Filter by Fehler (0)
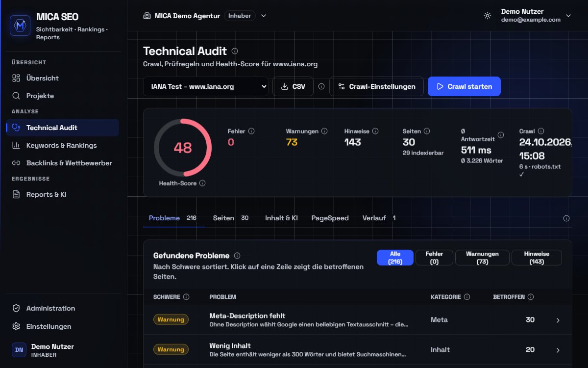The height and width of the screenshot is (368, 588). click(434, 258)
